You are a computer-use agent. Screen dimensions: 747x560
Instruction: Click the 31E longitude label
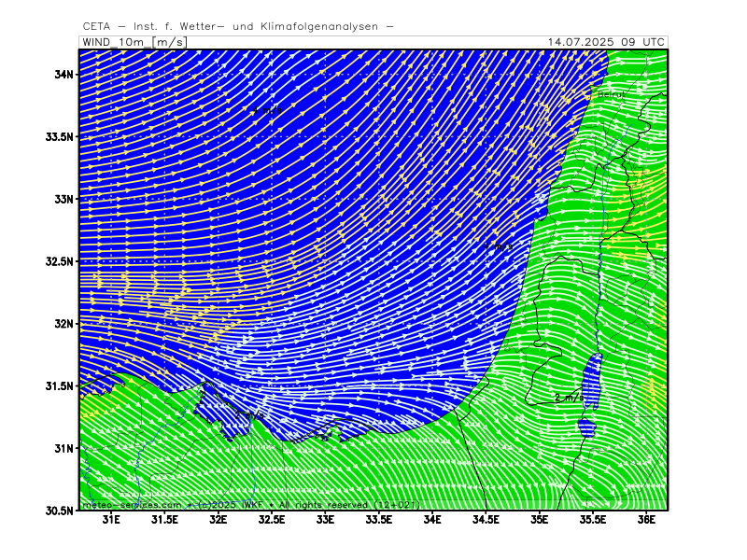click(x=111, y=520)
